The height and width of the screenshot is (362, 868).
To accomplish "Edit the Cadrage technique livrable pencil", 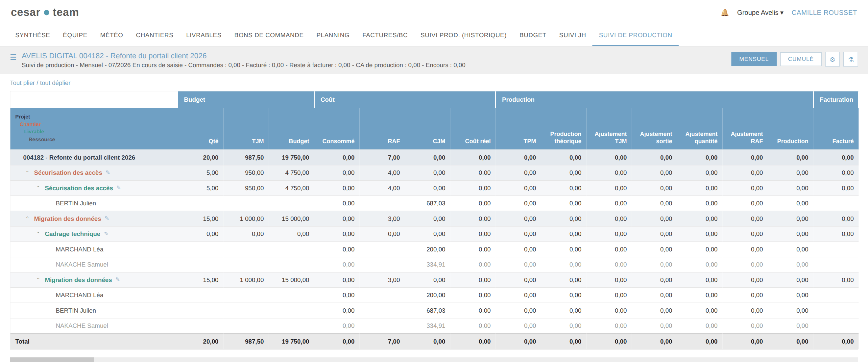I will click(106, 233).
